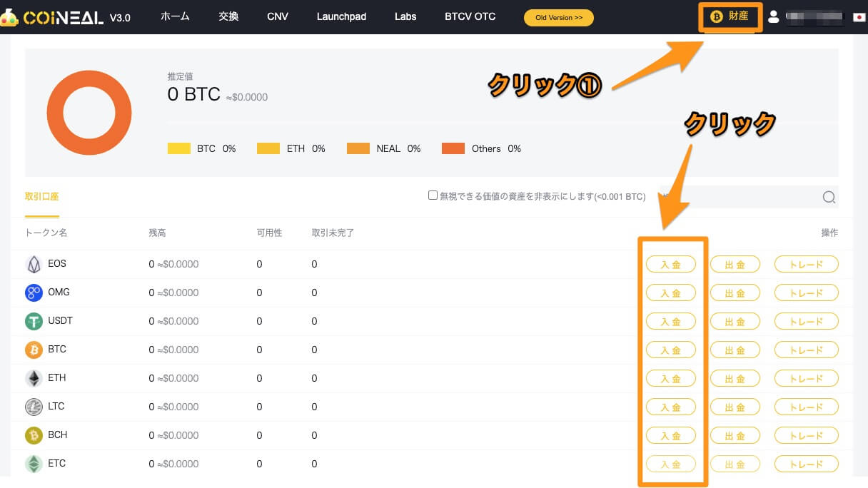This screenshot has height=488, width=868.
Task: Open the Labs menu item
Action: pos(405,16)
